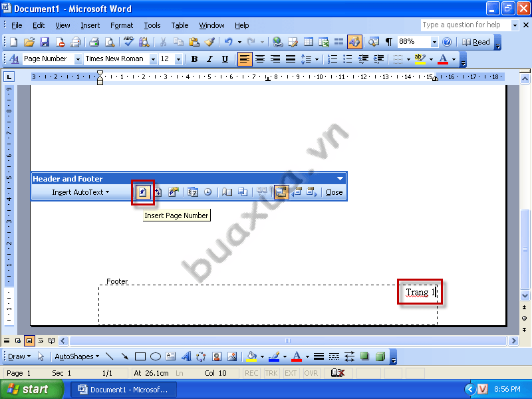Open Line Spacing dropdown arrow
The height and width of the screenshot is (399, 532).
pyautogui.click(x=317, y=59)
